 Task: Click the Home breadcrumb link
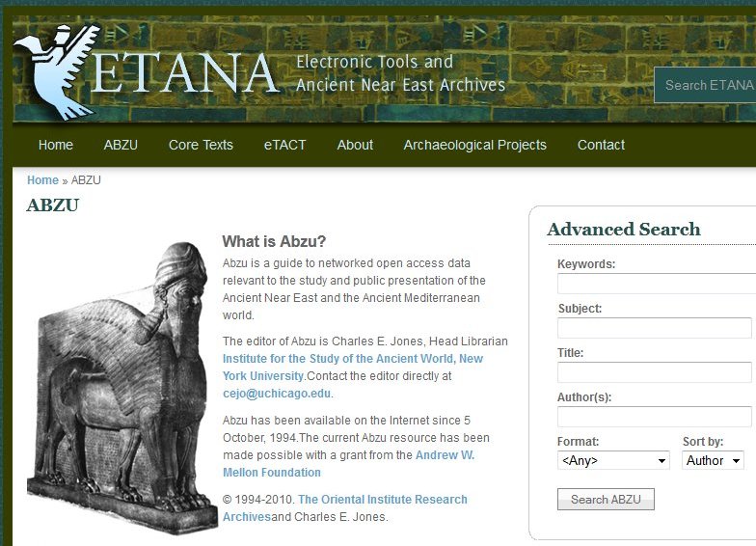tap(42, 180)
